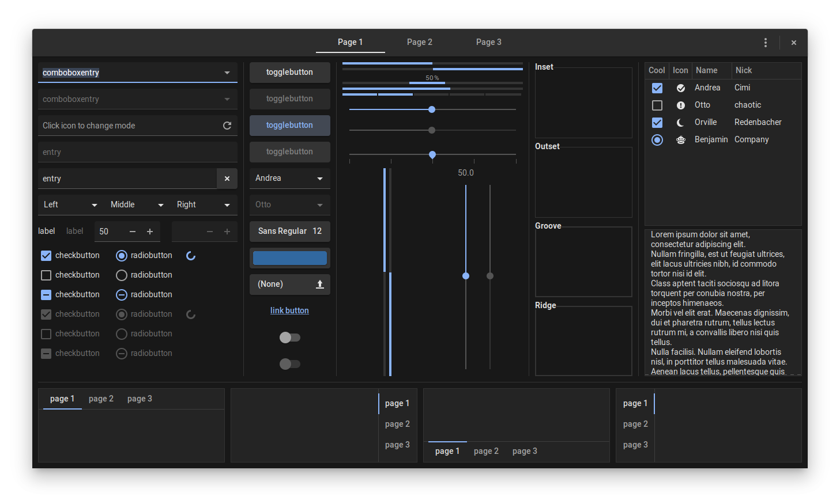This screenshot has height=504, width=840.
Task: Select page 3 in bottom-left notebook
Action: tap(140, 399)
